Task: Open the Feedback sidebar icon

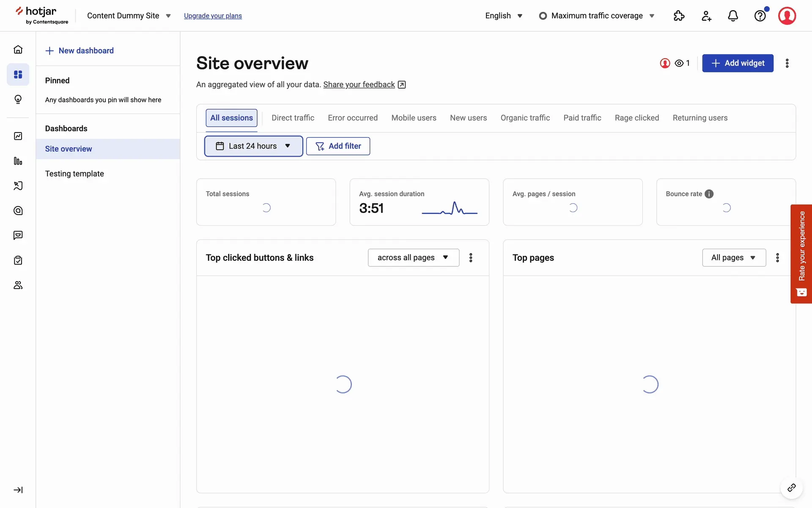Action: tap(18, 235)
